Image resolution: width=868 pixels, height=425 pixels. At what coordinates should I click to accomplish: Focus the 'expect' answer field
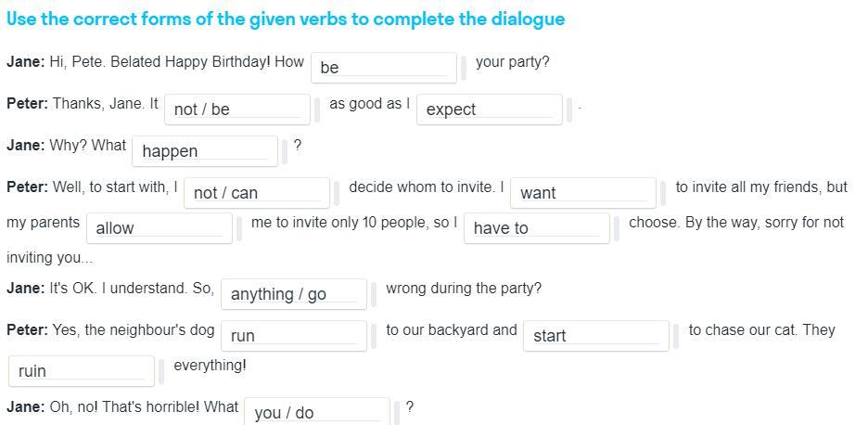pos(489,109)
